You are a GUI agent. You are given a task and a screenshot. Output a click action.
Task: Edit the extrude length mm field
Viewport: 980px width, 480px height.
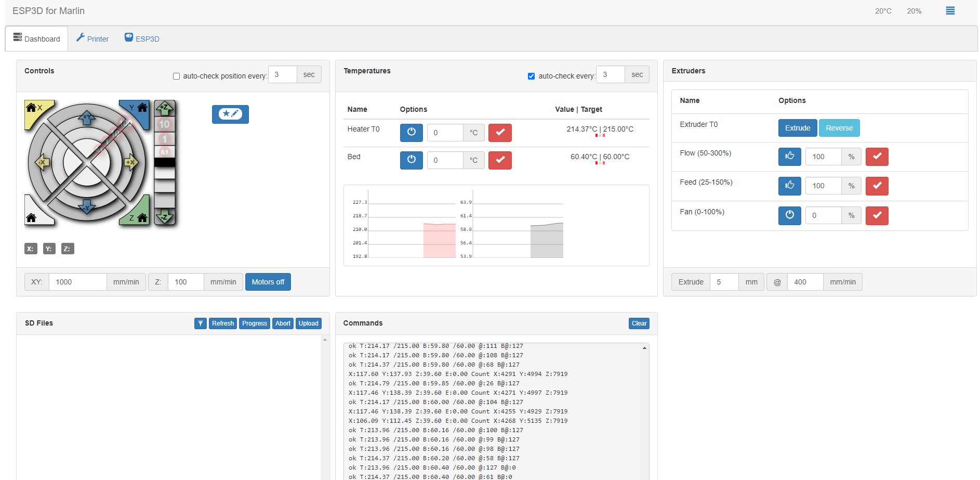click(724, 282)
